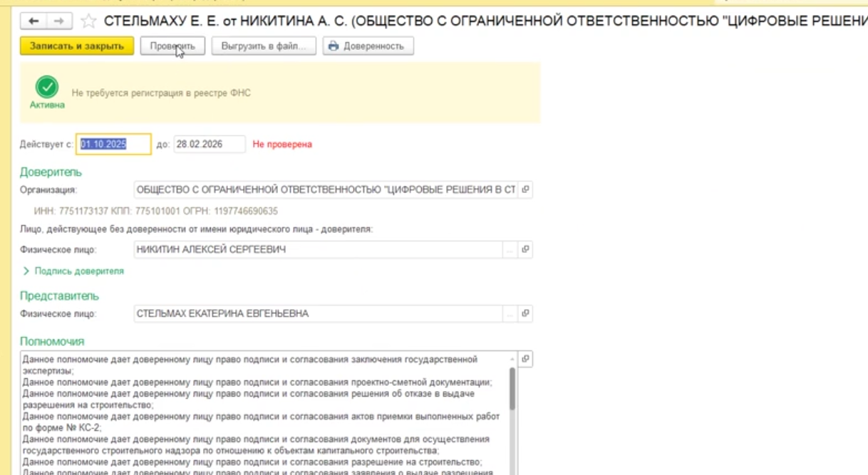Image resolution: width=868 pixels, height=475 pixels.
Task: Click the green Активна status icon
Action: point(47,88)
